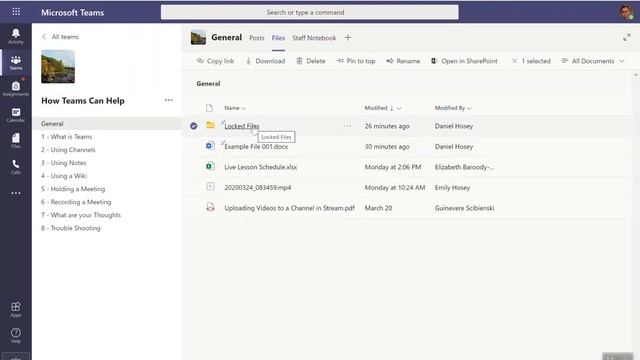This screenshot has width=640, height=360.
Task: Click the Daniel Hosey cell for Locked Files
Action: coord(454,126)
